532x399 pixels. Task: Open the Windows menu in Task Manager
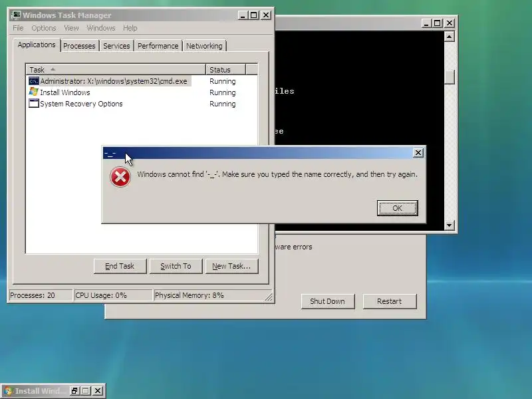pos(101,28)
